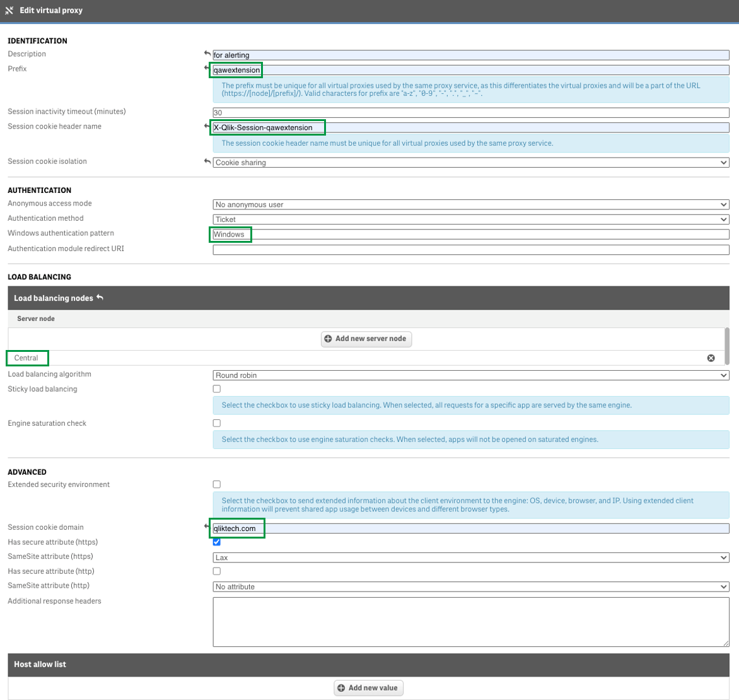Click the plus icon on Add new server node
The image size is (739, 700).
328,339
